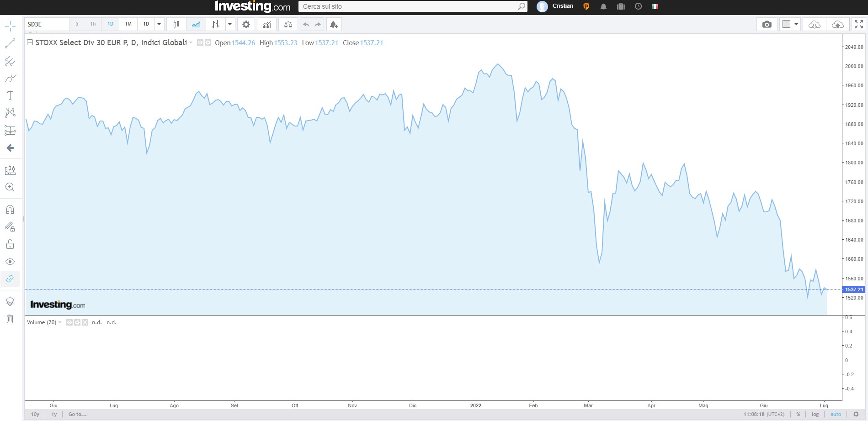Toggle stay in drawing mode
The height and width of the screenshot is (421, 868).
coord(10,227)
